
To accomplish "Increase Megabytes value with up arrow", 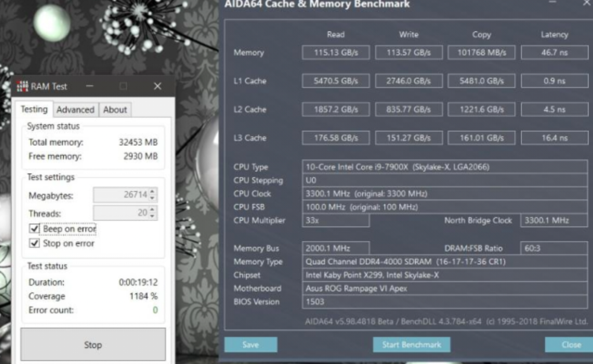I will (x=153, y=191).
